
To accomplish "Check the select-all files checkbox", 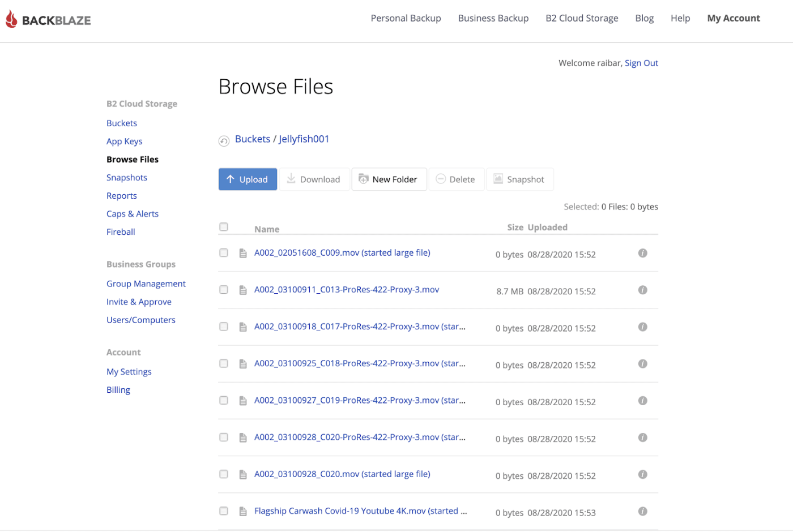I will (x=223, y=226).
